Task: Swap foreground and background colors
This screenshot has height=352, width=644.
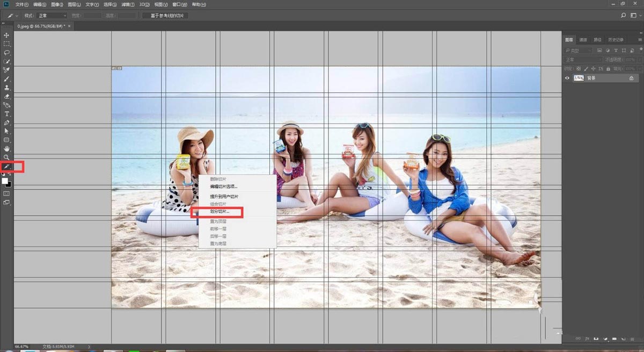Action: coord(10,175)
